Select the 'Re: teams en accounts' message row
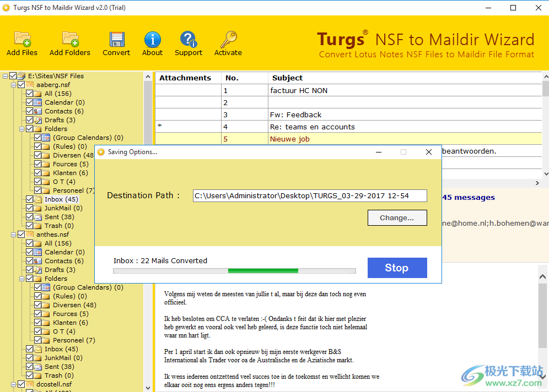The image size is (549, 392). [349, 127]
